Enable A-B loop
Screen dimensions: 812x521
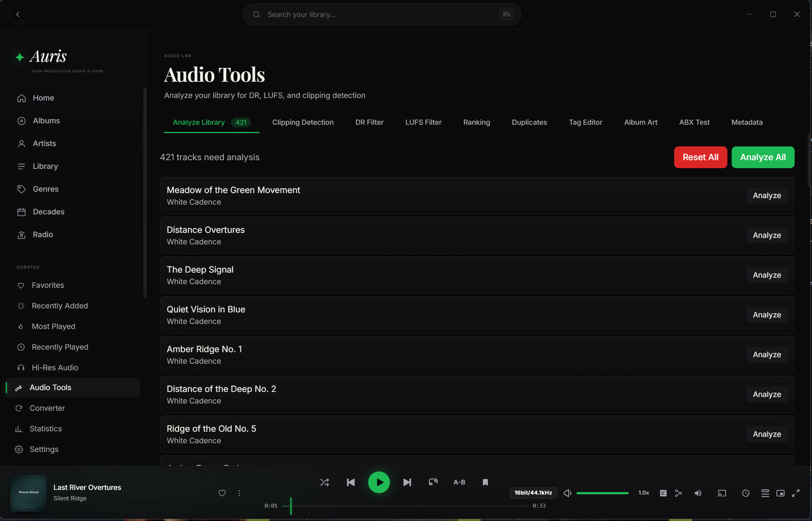(459, 482)
